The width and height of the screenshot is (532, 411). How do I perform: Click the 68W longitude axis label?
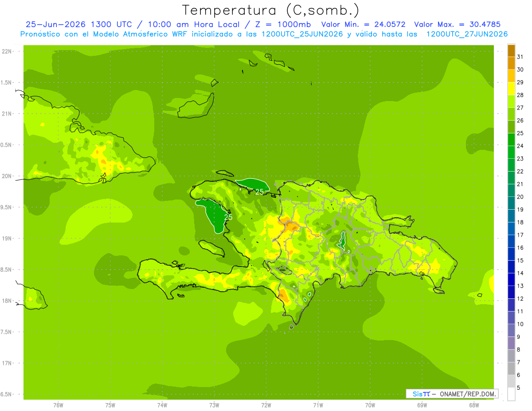(x=473, y=405)
